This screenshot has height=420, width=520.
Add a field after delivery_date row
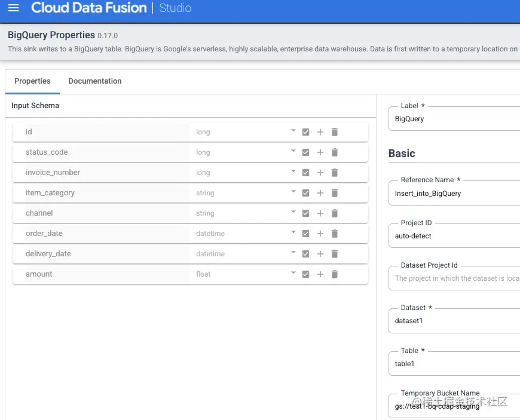click(x=320, y=254)
